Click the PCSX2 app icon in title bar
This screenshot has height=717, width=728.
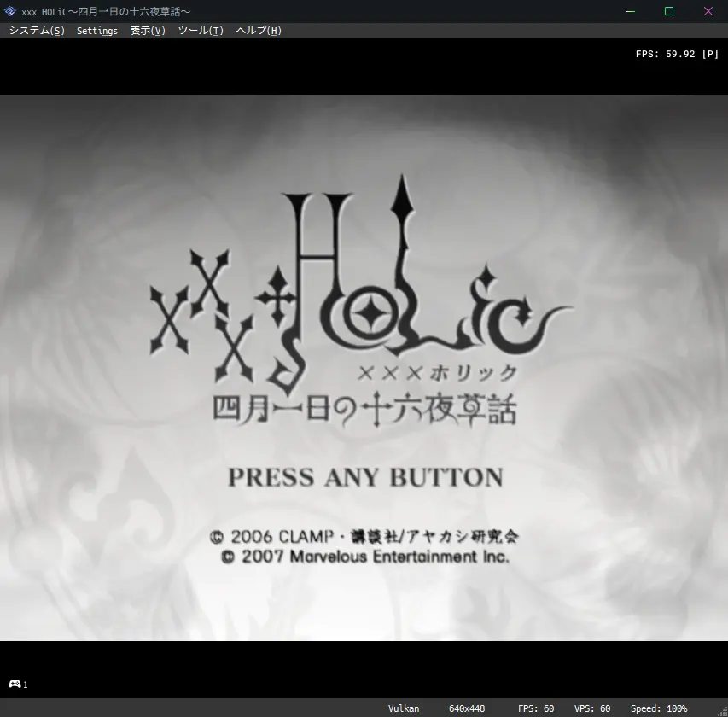(x=9, y=11)
